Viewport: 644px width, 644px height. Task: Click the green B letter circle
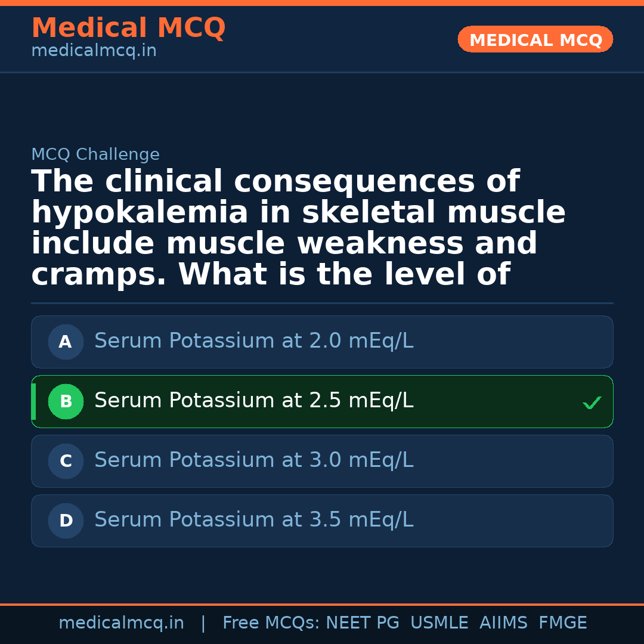click(66, 401)
